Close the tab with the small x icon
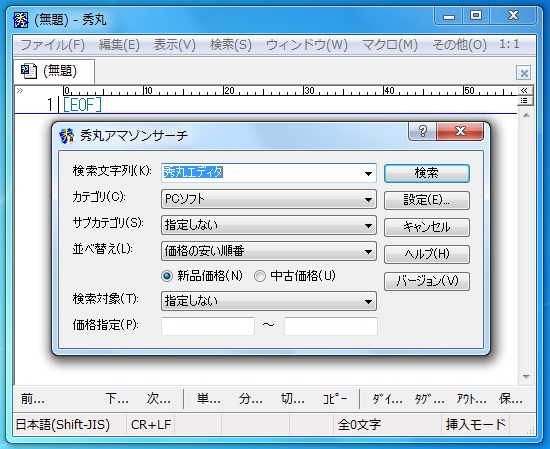550x449 pixels. click(524, 73)
